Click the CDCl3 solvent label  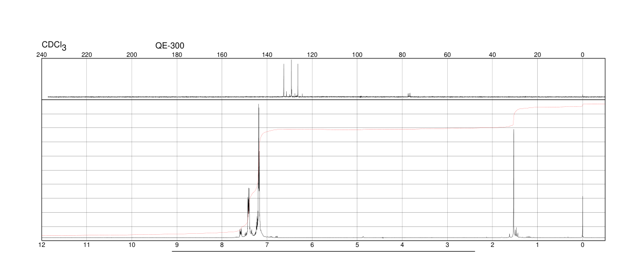coord(54,46)
